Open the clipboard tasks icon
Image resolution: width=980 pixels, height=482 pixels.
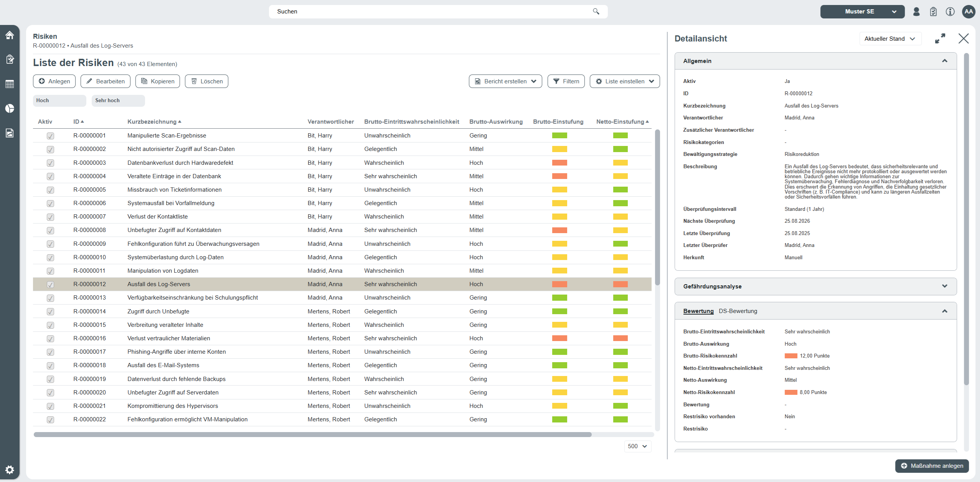coord(933,12)
